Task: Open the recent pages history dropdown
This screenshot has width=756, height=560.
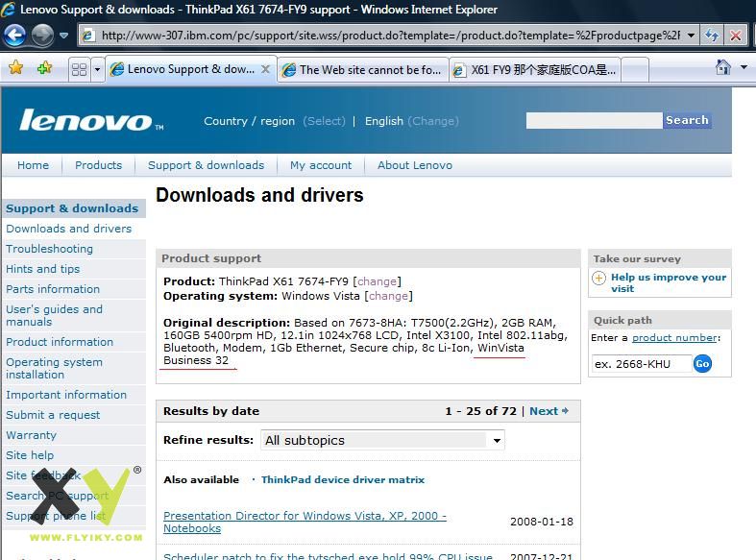Action: point(63,36)
